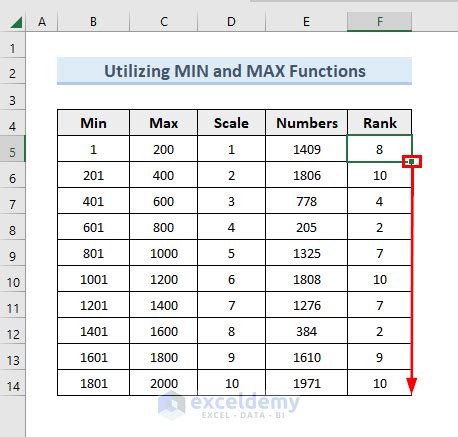The width and height of the screenshot is (458, 437).
Task: Select cell with number 1806
Action: point(306,175)
